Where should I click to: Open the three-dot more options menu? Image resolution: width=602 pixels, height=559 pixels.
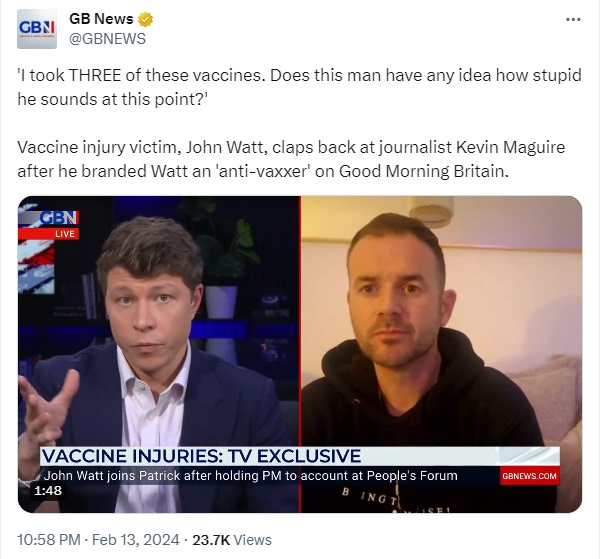[x=573, y=19]
